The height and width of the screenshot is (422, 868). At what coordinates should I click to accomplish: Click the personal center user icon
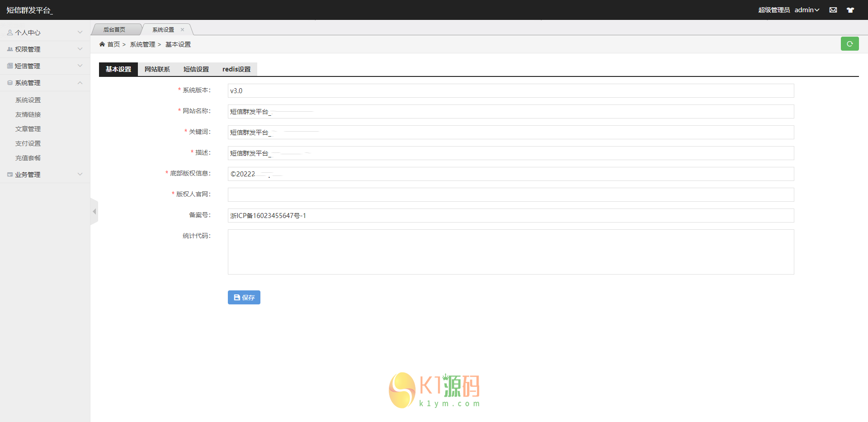pos(10,33)
